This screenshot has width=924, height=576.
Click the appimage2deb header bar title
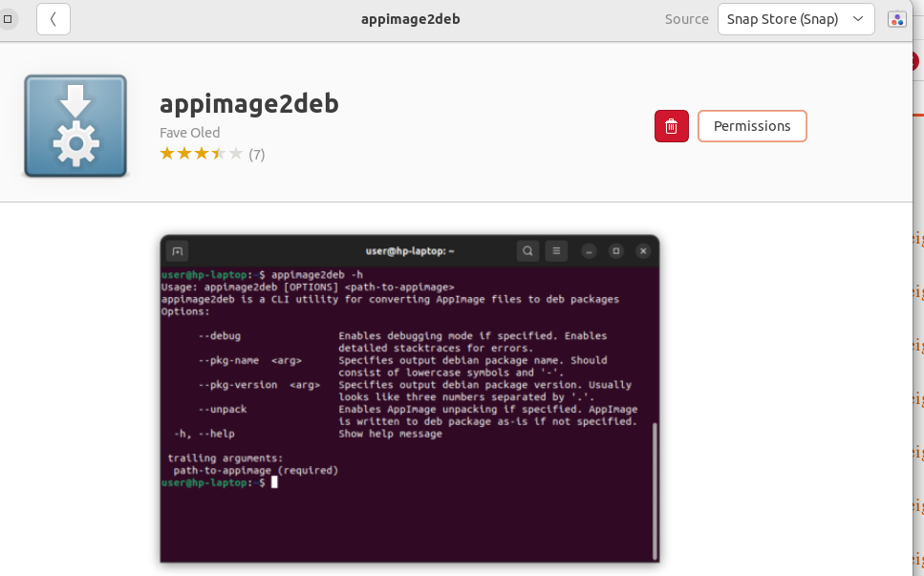tap(410, 19)
